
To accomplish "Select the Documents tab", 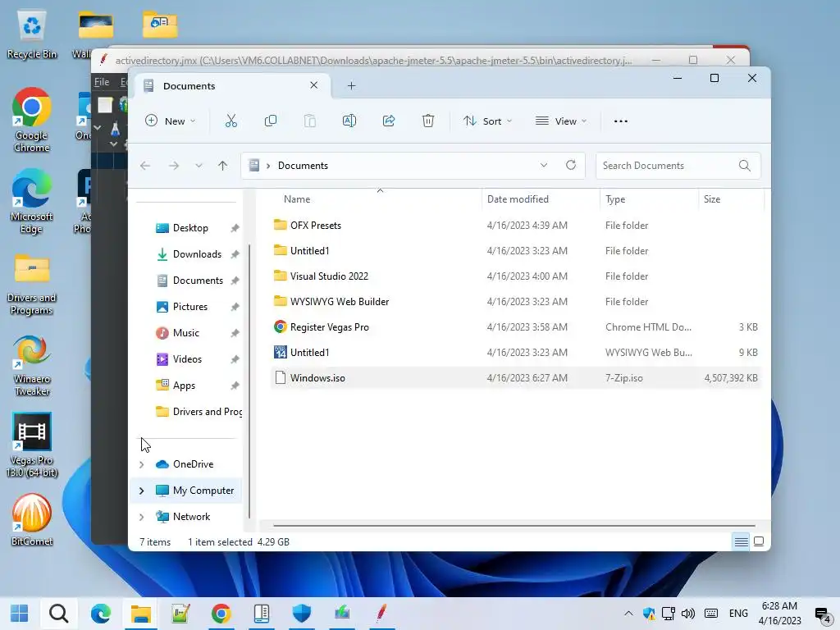I will point(231,85).
